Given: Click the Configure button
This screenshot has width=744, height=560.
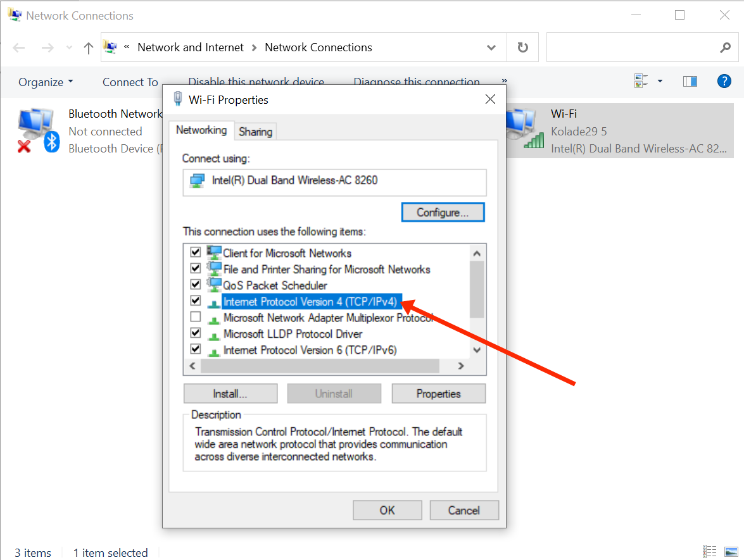Looking at the screenshot, I should coord(443,212).
